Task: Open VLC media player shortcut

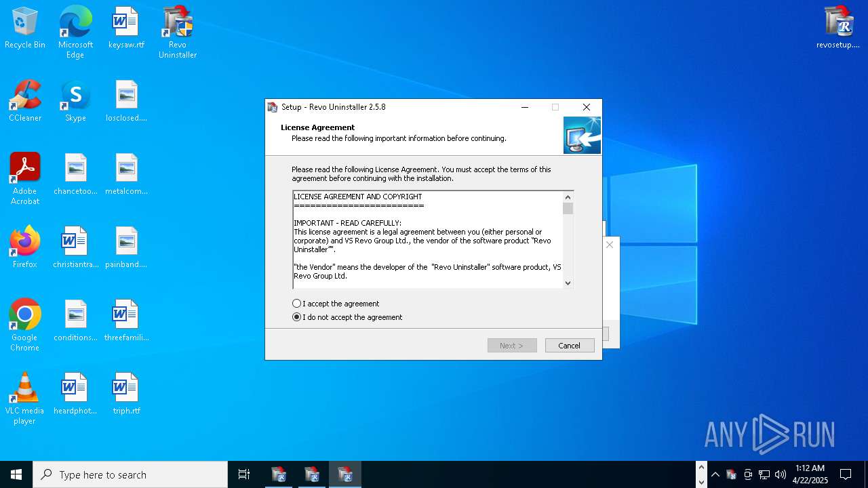Action: (25, 399)
